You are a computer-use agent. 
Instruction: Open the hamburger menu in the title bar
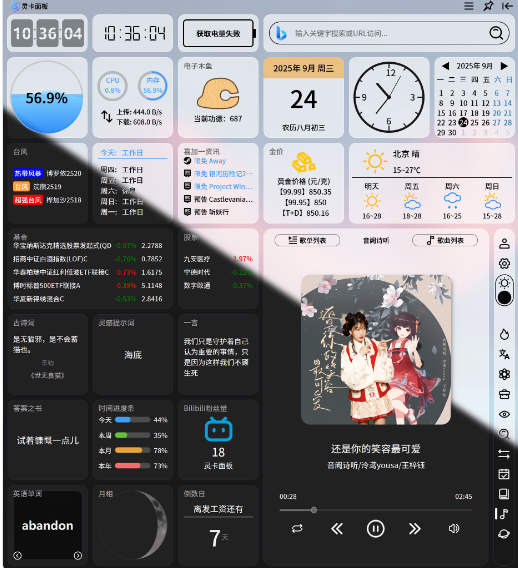point(469,6)
